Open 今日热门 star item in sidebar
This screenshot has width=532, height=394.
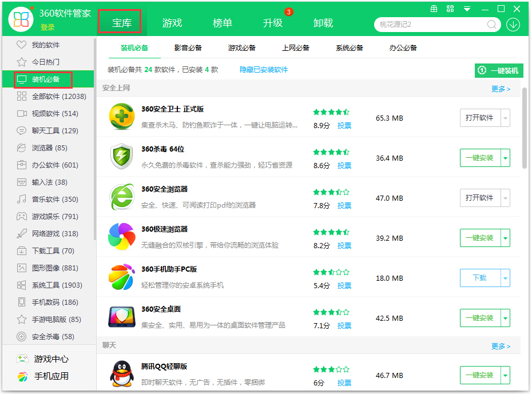pos(48,62)
